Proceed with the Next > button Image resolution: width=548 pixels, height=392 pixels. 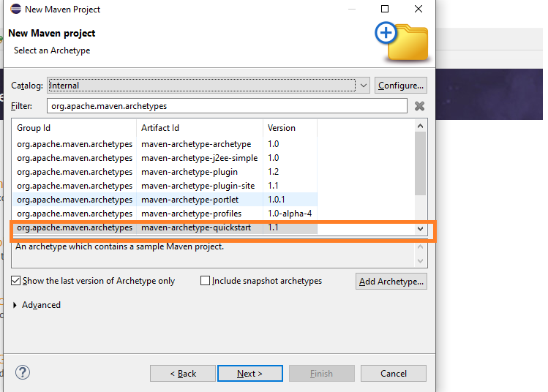click(250, 374)
